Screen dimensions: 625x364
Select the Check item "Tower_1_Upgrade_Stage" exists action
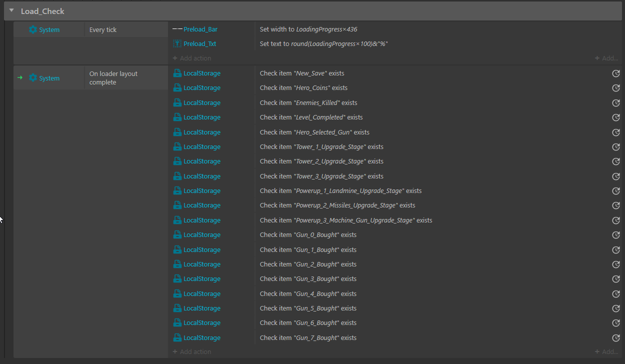coord(321,146)
